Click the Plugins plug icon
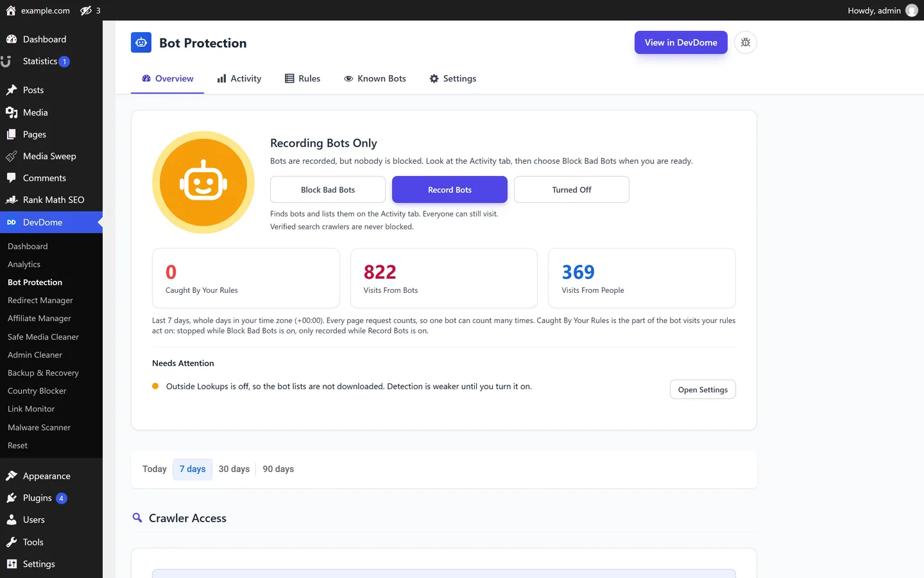This screenshot has width=924, height=578. point(12,498)
